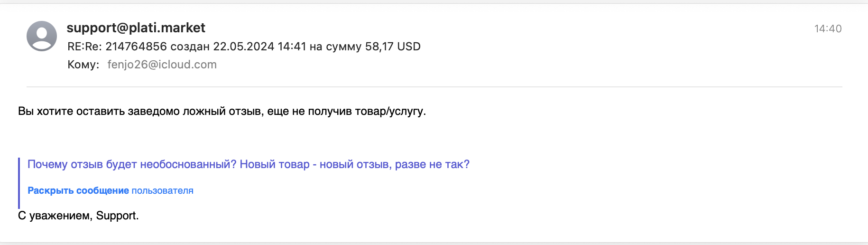
Task: Click the purple quote bar beside quoted text
Action: click(19, 183)
